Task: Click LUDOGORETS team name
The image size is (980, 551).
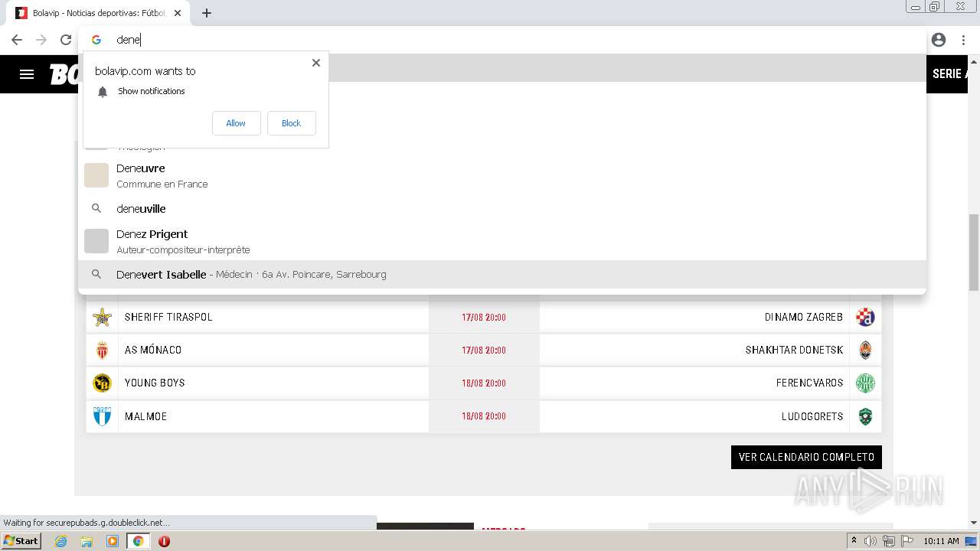Action: pyautogui.click(x=812, y=416)
